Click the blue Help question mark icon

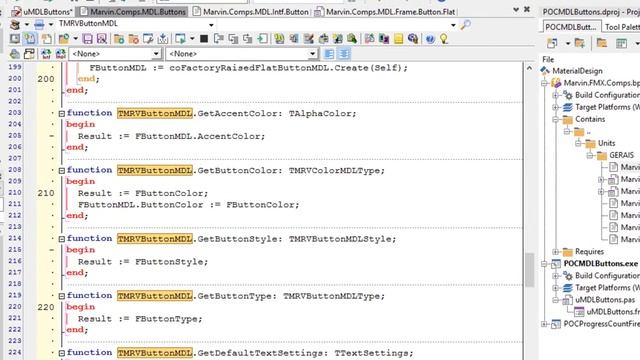pyautogui.click(x=430, y=39)
